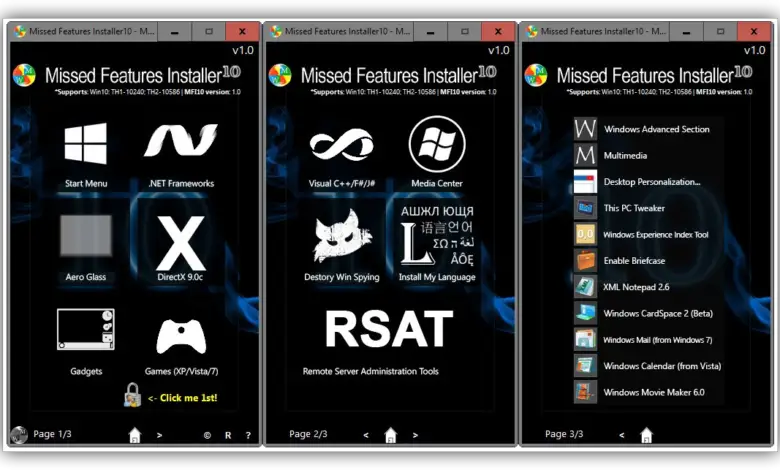Select the 'Multimedia' label
The width and height of the screenshot is (780, 470).
[625, 156]
